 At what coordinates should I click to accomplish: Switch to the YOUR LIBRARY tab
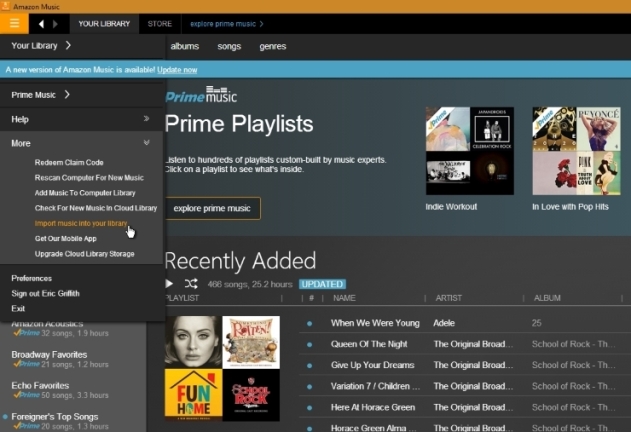coord(104,24)
